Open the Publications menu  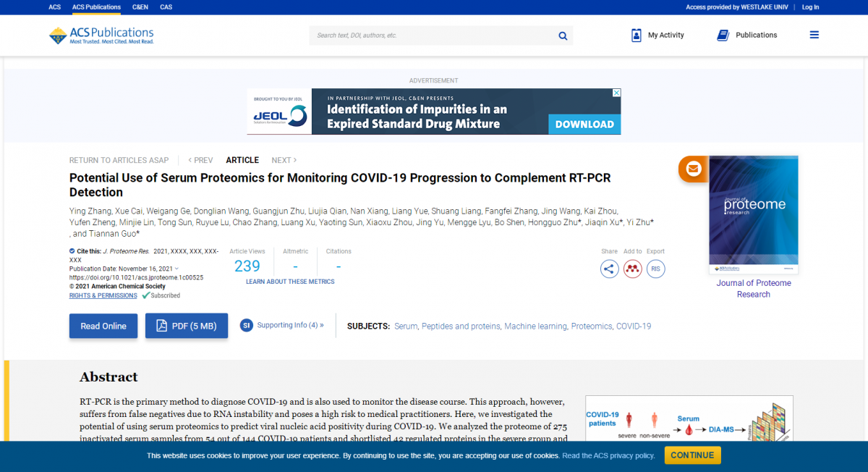[x=746, y=35]
